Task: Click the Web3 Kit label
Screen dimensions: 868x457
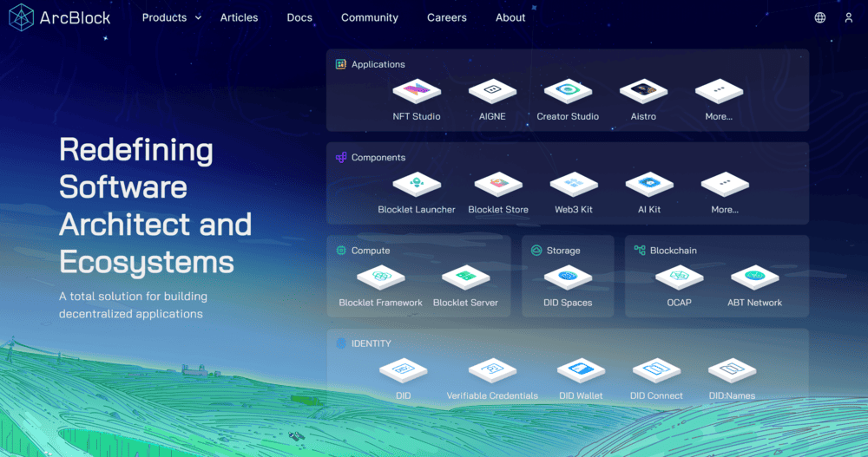Action: (574, 209)
